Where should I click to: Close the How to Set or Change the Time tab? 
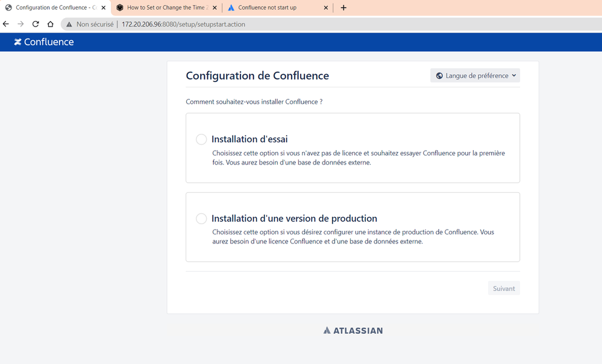(215, 8)
